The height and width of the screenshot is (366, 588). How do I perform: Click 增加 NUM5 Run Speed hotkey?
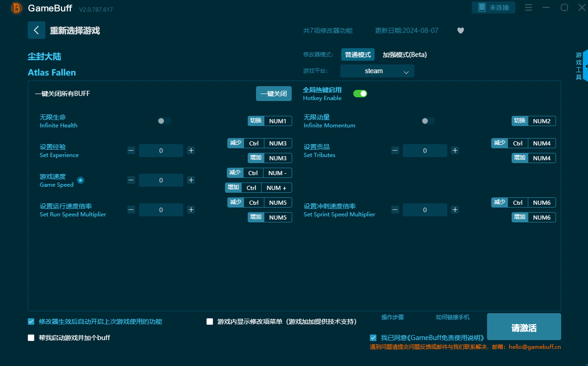click(x=270, y=217)
